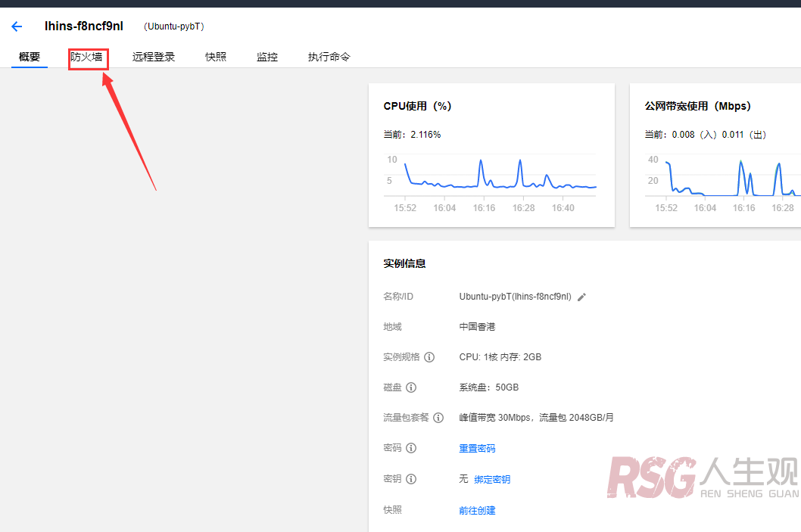The height and width of the screenshot is (532, 801).
Task: Click the 当前: 0.008 bandwidth reading
Action: pyautogui.click(x=706, y=135)
